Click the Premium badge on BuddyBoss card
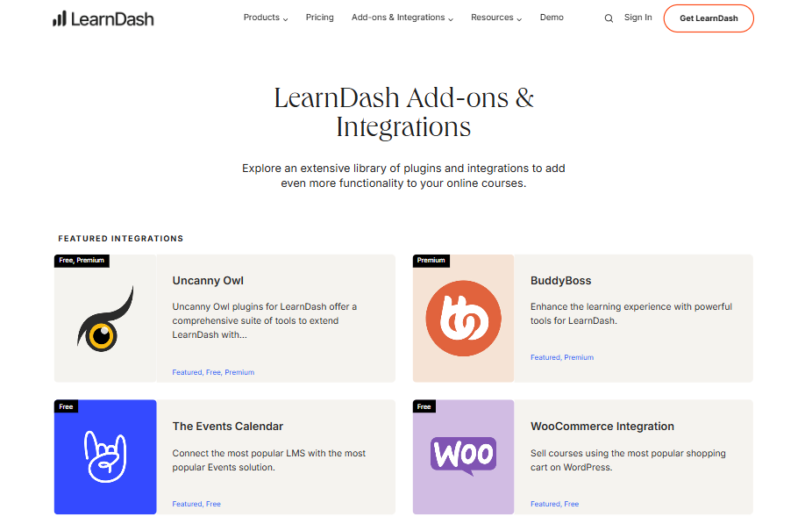The width and height of the screenshot is (812, 524). tap(431, 261)
